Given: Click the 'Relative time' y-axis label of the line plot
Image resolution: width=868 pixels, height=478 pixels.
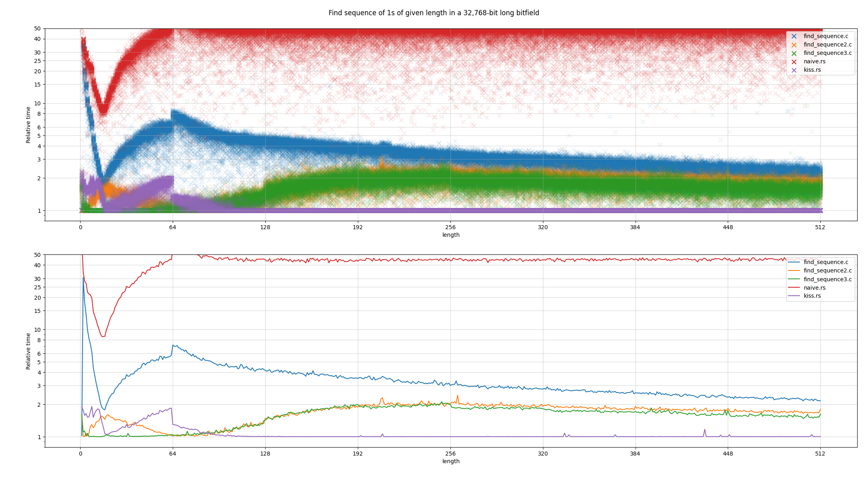Looking at the screenshot, I should [x=28, y=351].
